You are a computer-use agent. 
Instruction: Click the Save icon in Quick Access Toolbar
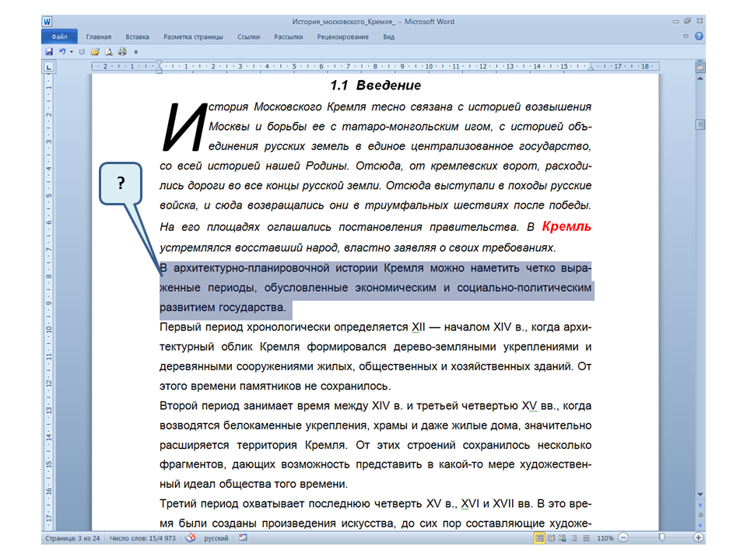[49, 51]
